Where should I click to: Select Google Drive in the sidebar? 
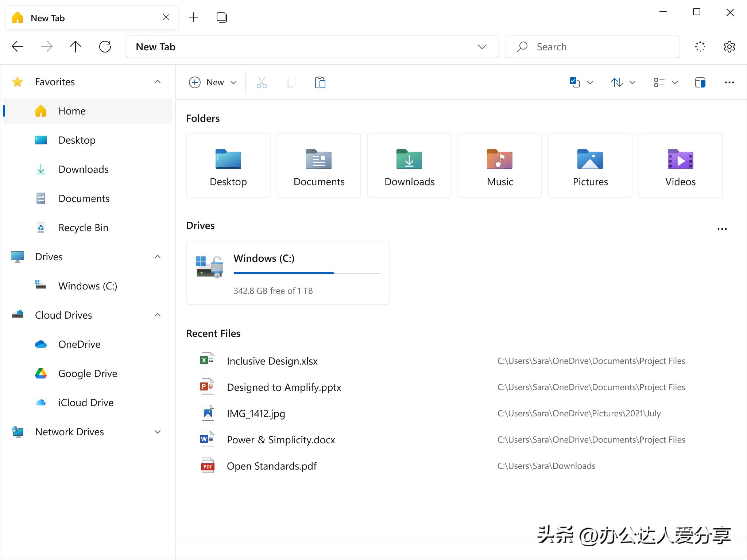[87, 373]
